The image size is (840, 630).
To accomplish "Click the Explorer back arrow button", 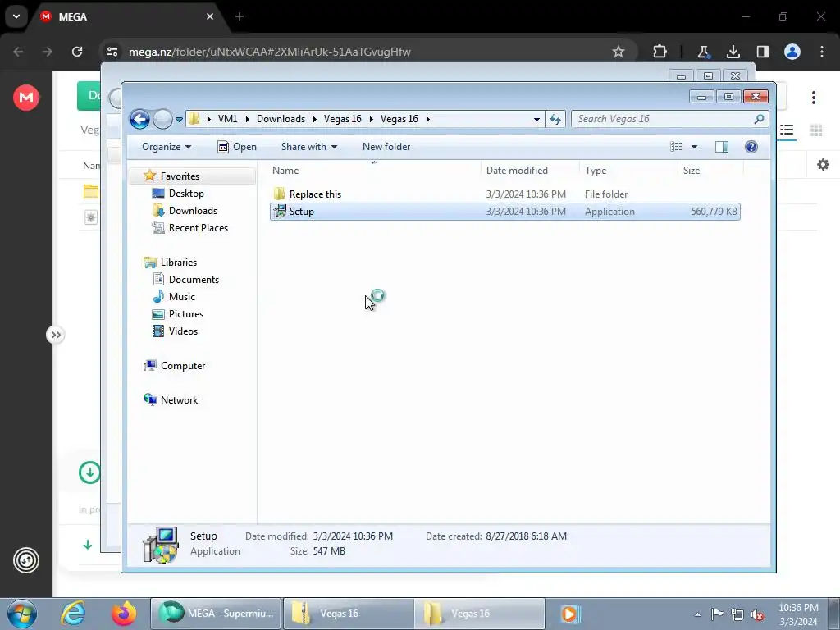I will (x=139, y=119).
